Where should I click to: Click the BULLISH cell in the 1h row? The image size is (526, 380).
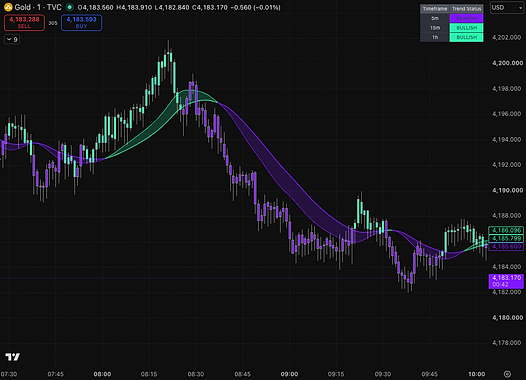point(467,37)
